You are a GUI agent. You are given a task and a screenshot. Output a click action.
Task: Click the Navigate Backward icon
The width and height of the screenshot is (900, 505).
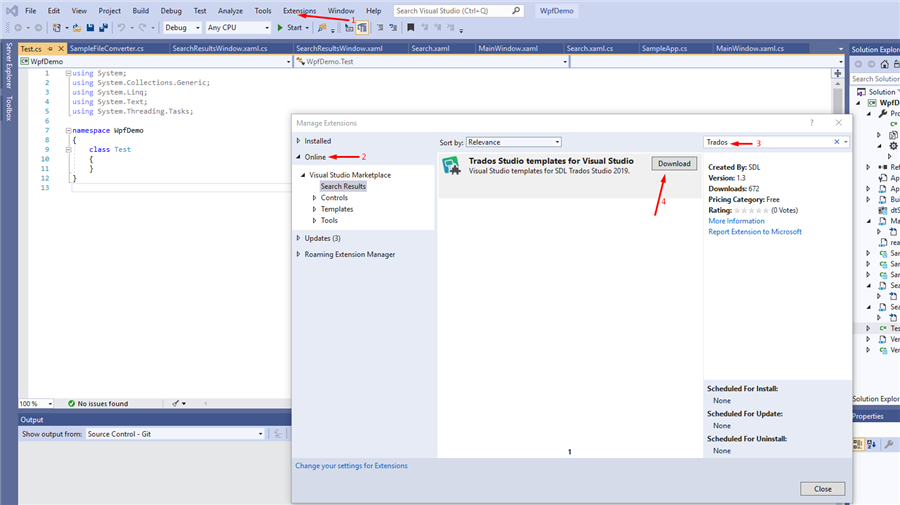coord(18,28)
